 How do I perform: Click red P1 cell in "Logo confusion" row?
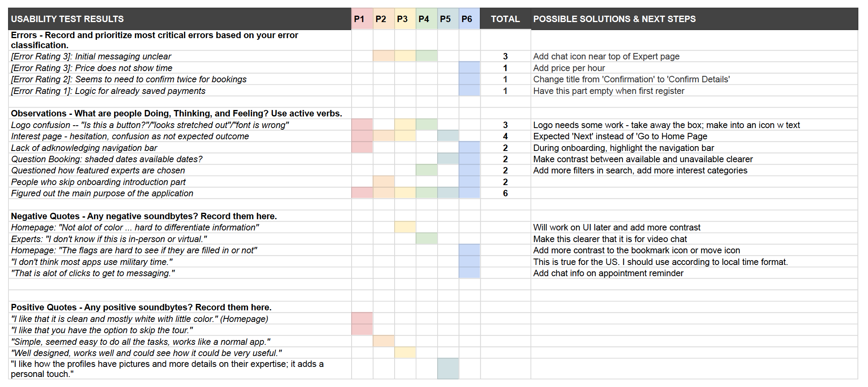tap(362, 125)
